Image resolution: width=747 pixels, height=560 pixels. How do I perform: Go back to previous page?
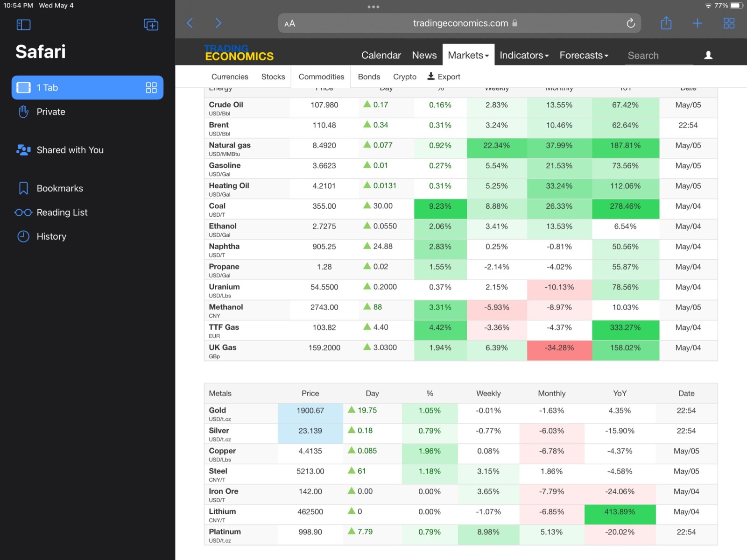pyautogui.click(x=190, y=23)
